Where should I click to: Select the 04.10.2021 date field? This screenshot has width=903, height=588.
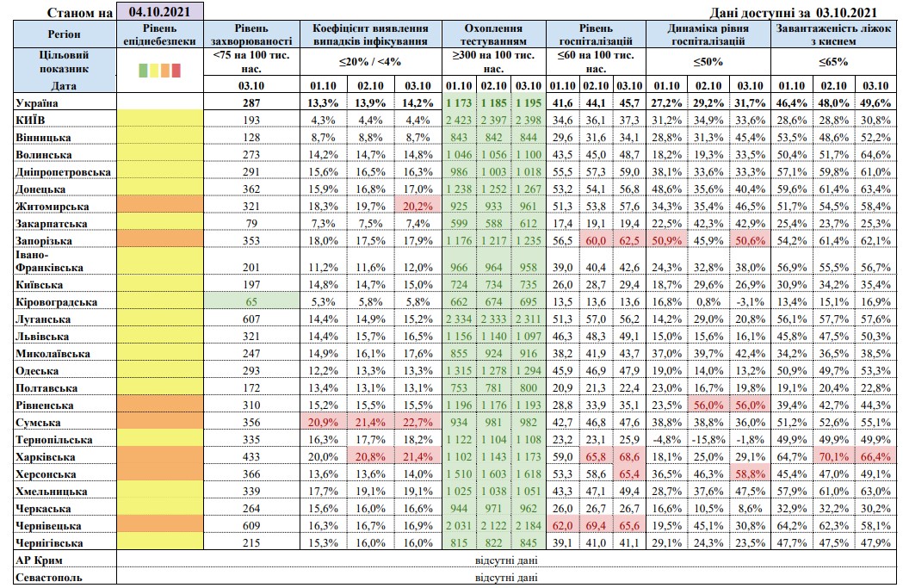160,12
